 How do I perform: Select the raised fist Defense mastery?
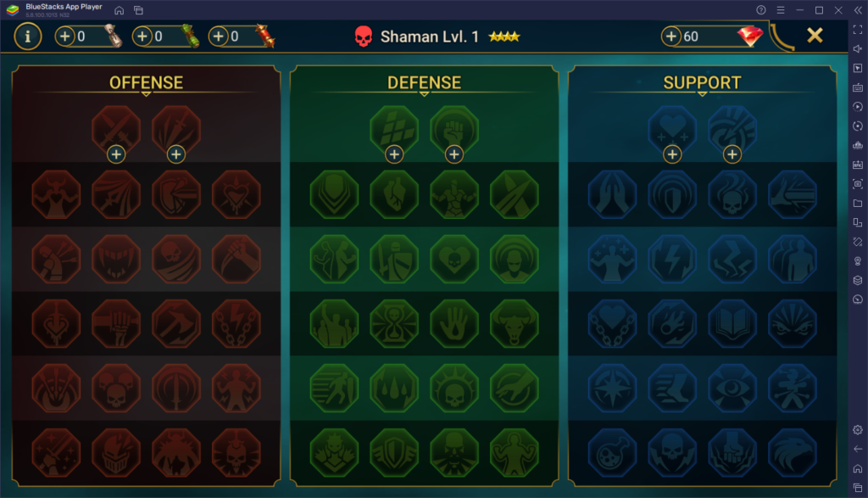pos(454,130)
